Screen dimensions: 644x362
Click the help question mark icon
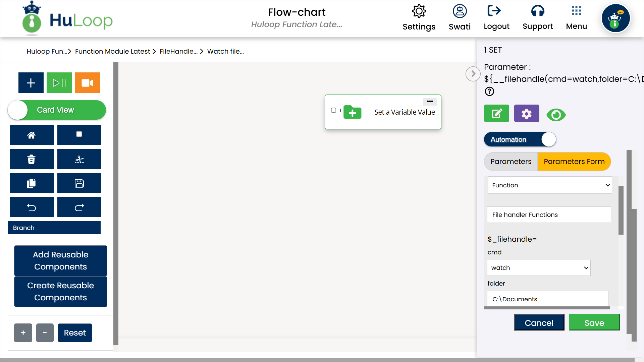pyautogui.click(x=489, y=92)
